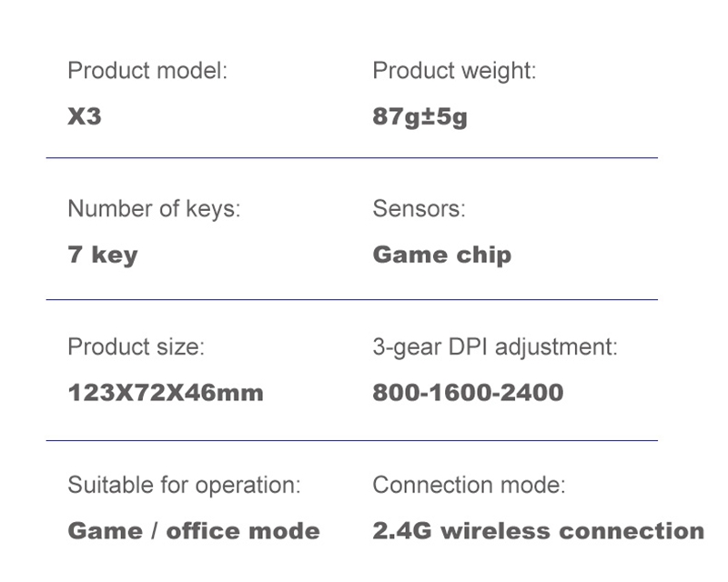
Task: Click the divider line below 123X72X46mm
Action: 352,440
